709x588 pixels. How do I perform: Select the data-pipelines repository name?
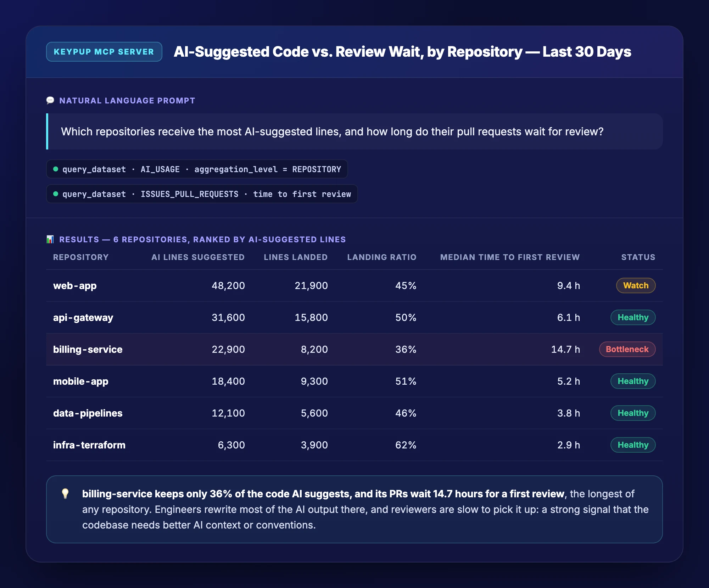point(88,413)
